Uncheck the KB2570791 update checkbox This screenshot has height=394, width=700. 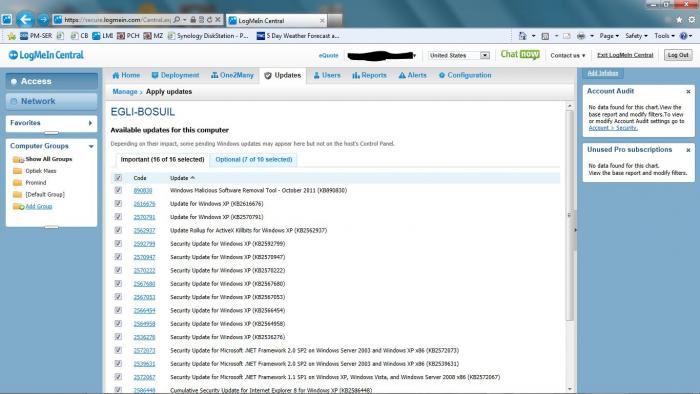point(118,217)
